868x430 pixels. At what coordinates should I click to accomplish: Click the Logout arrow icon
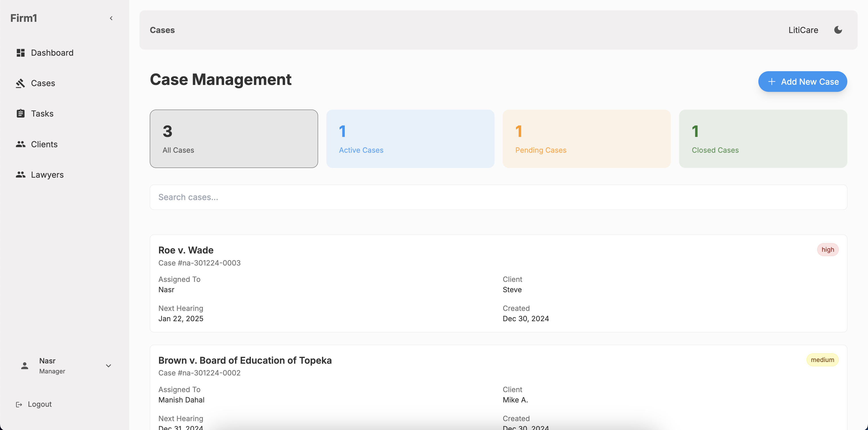[19, 404]
